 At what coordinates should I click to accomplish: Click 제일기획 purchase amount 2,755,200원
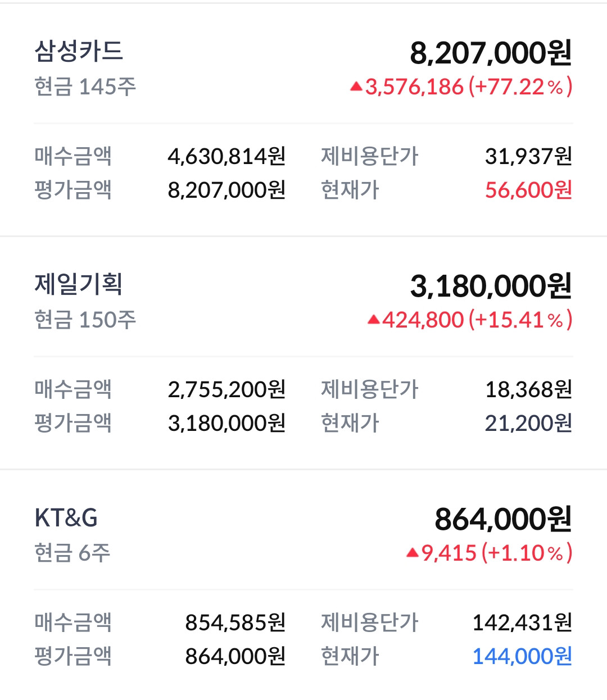pos(227,389)
